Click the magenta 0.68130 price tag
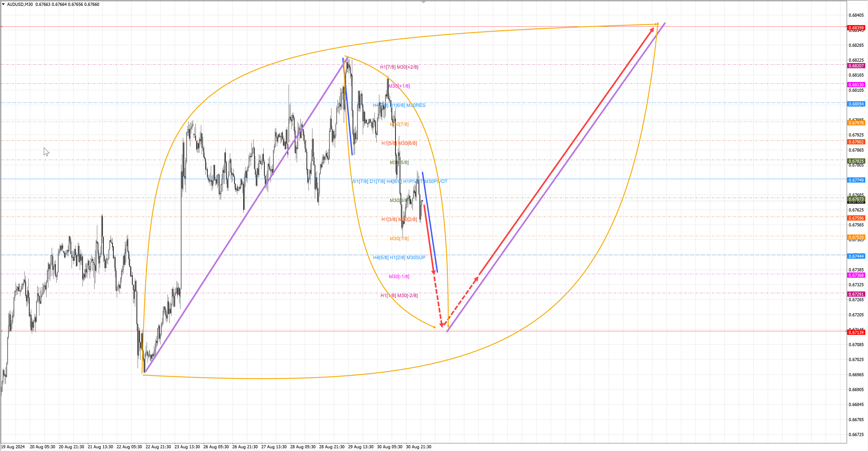The height and width of the screenshot is (451, 868). pyautogui.click(x=856, y=85)
